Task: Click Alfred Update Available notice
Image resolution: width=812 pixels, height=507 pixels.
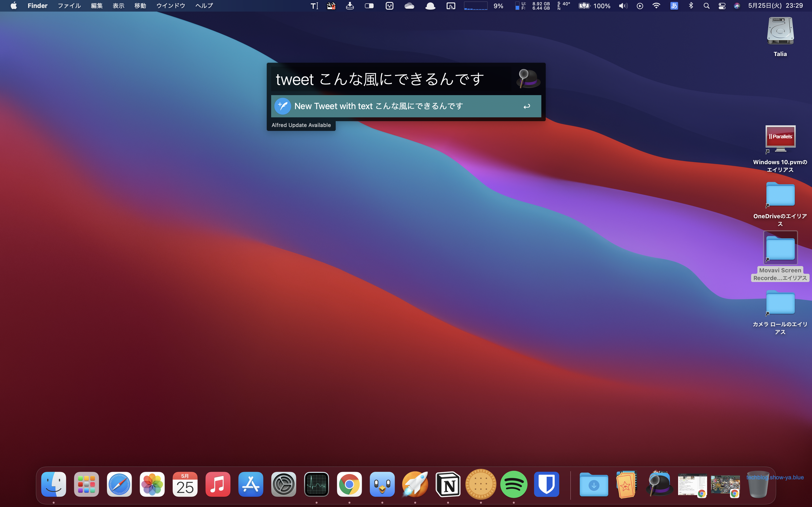Action: click(301, 125)
